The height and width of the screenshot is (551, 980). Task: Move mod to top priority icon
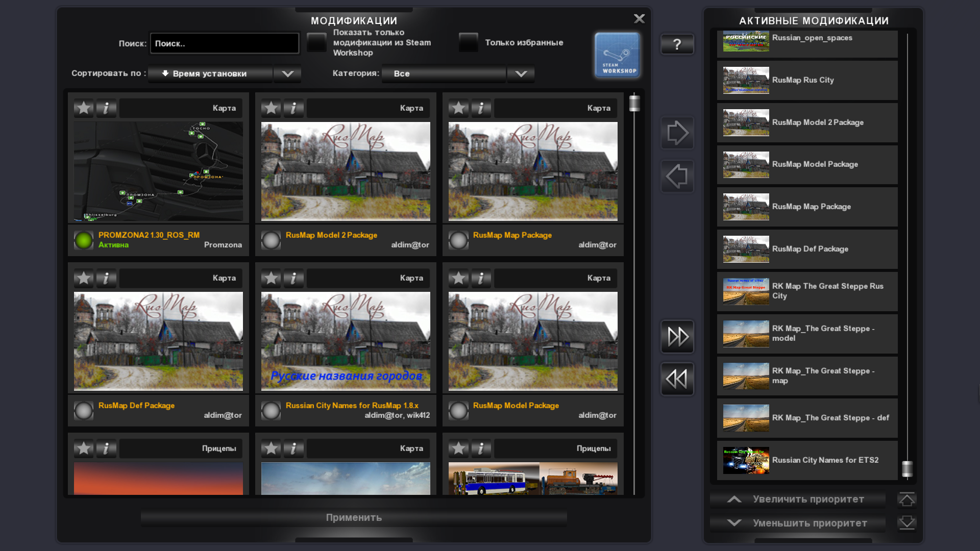(x=907, y=499)
